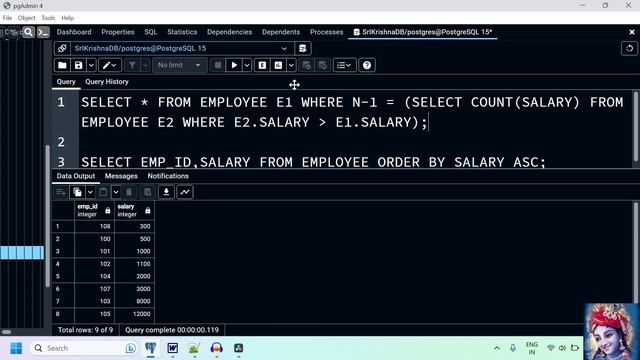Download results as CSV file icon
640x360 pixels.
[166, 192]
